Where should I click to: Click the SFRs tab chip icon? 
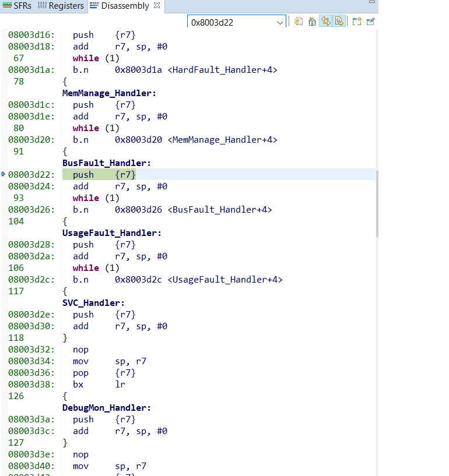coord(7,5)
